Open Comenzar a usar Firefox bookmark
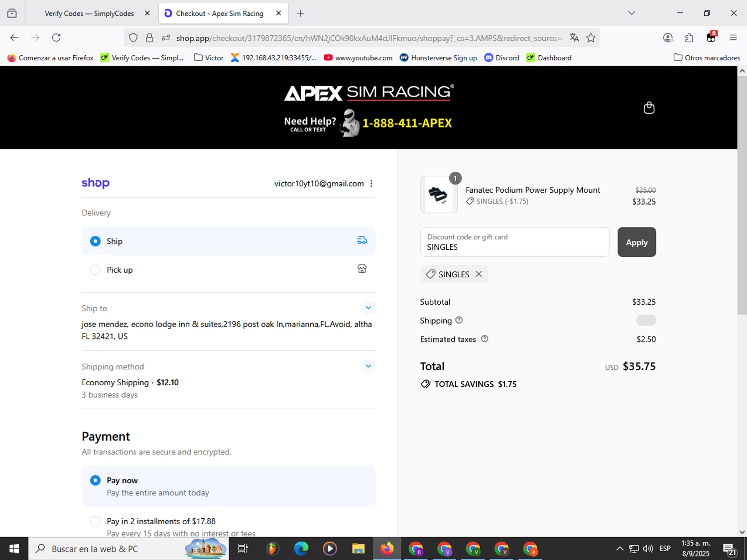This screenshot has height=560, width=747. click(50, 58)
